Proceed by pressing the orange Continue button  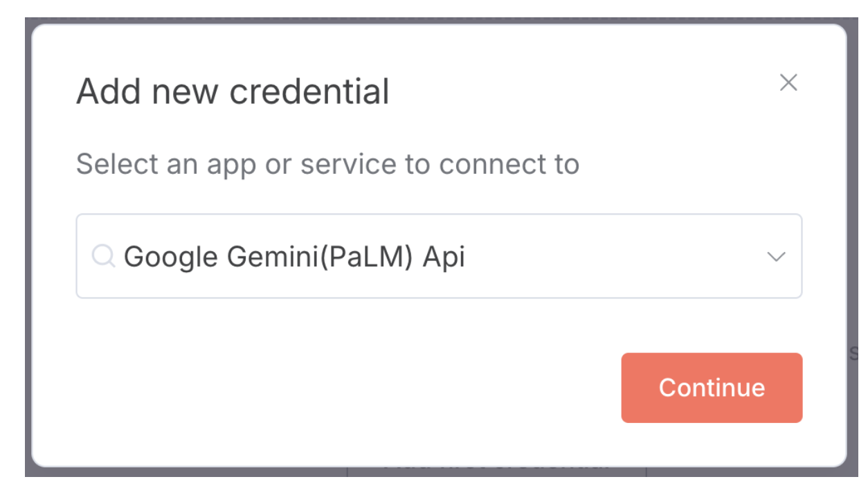tap(712, 388)
